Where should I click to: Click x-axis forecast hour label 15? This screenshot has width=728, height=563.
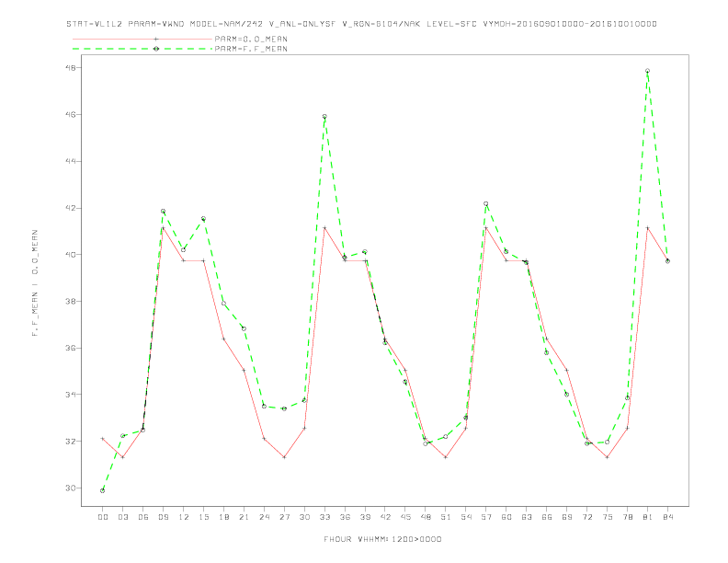[203, 517]
